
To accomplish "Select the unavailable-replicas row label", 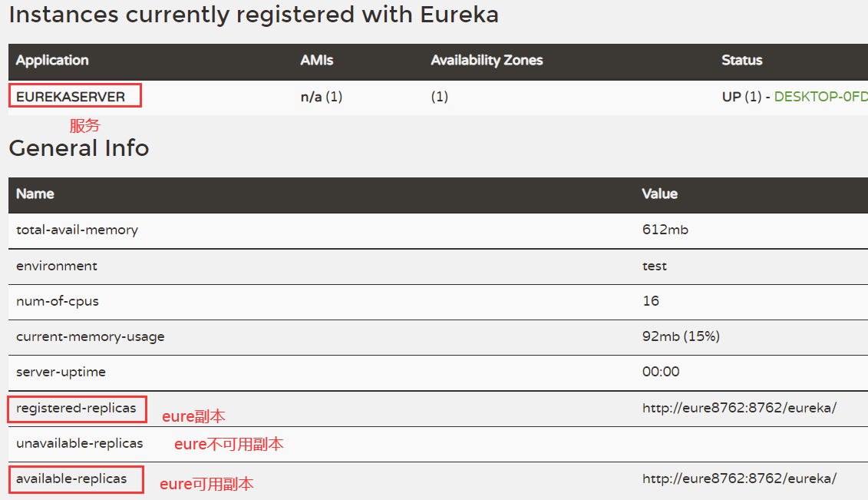I will click(79, 443).
